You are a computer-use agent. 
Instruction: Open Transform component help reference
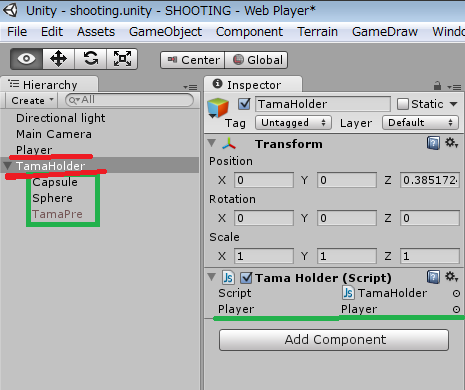point(433,143)
